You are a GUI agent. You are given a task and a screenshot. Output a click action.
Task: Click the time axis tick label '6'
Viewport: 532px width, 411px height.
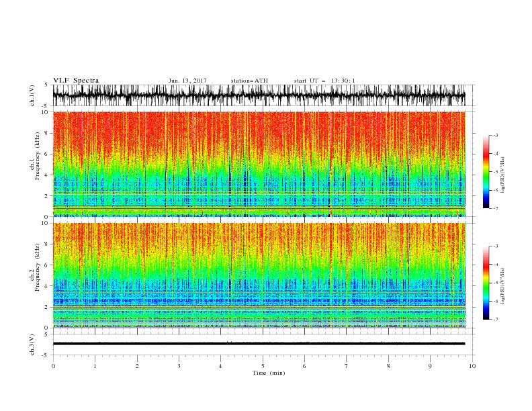pos(304,366)
